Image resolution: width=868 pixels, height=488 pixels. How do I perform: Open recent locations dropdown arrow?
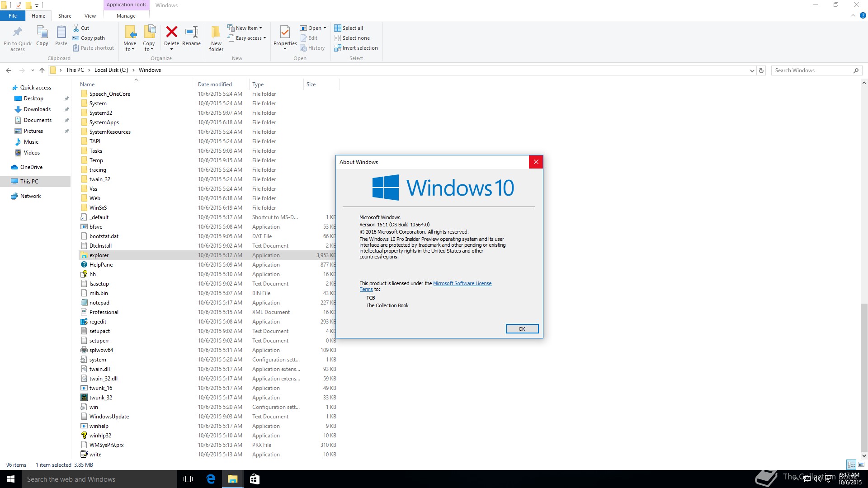tap(33, 70)
